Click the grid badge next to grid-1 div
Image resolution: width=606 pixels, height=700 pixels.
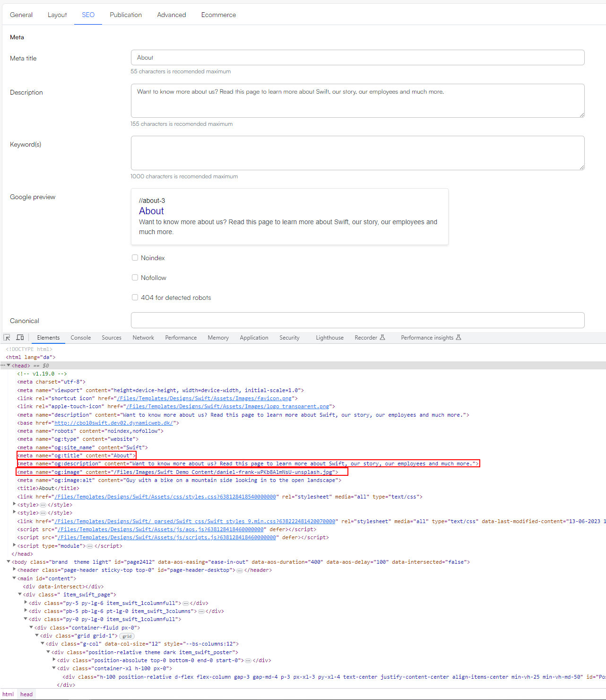tap(127, 636)
